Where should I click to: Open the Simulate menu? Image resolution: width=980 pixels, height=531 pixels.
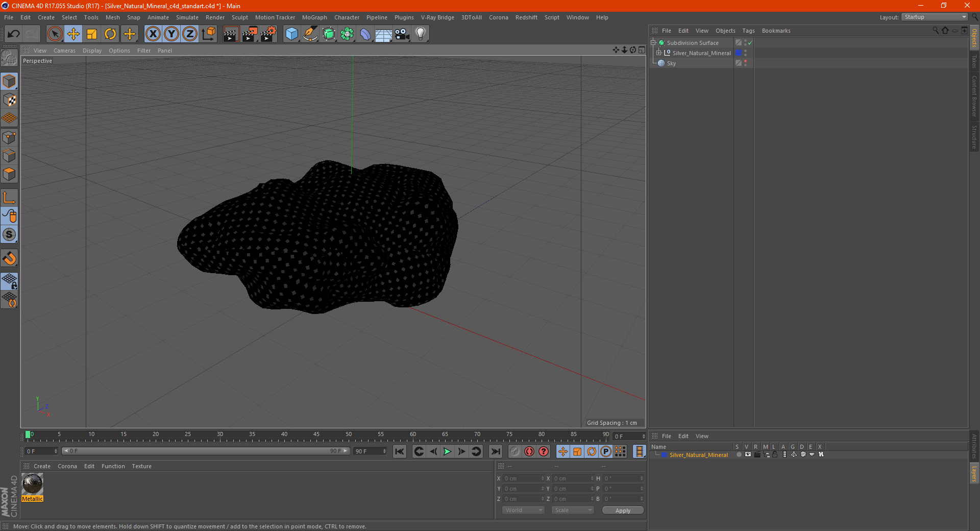187,17
